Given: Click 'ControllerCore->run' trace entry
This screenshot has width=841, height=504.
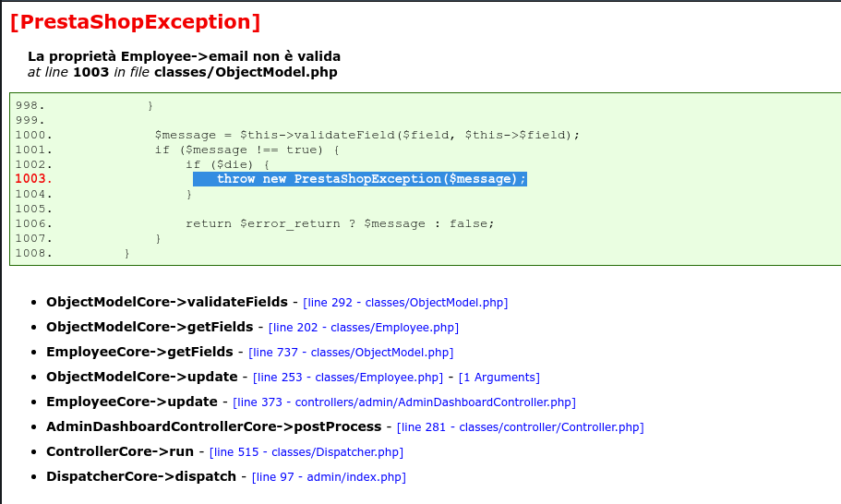Looking at the screenshot, I should coord(120,451).
